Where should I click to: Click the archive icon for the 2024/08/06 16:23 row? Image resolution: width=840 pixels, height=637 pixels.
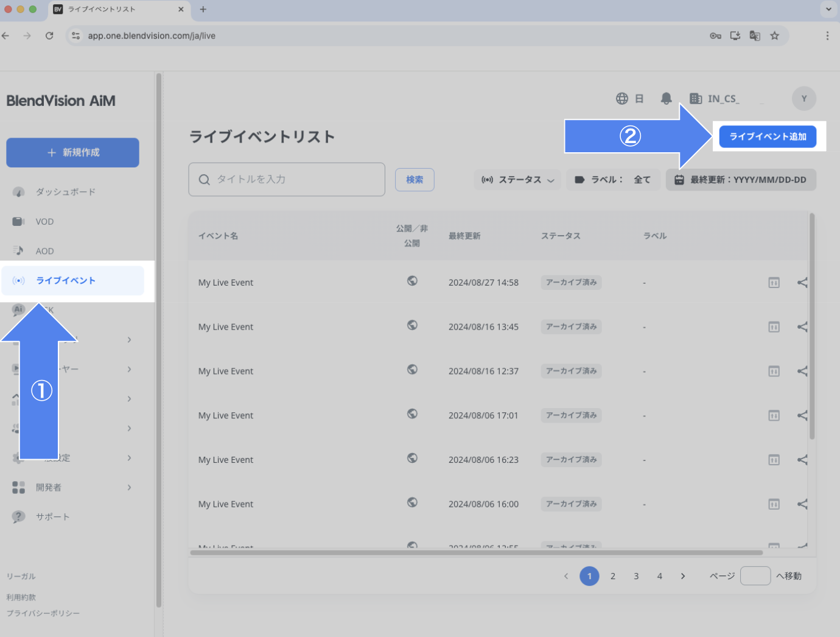(774, 460)
